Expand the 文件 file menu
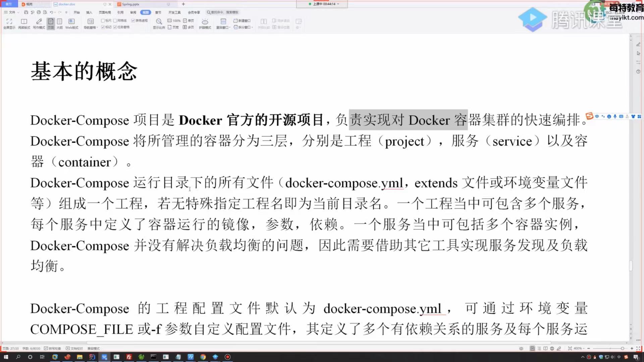Image resolution: width=644 pixels, height=362 pixels. tap(12, 12)
